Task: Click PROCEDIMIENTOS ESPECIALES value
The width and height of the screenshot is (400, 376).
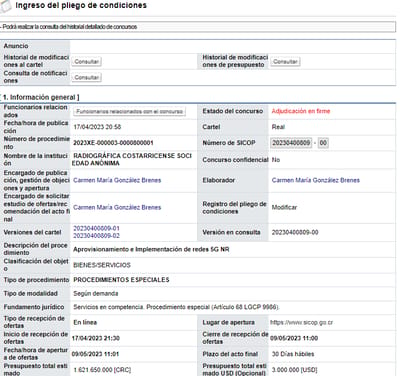Action: coord(121,280)
